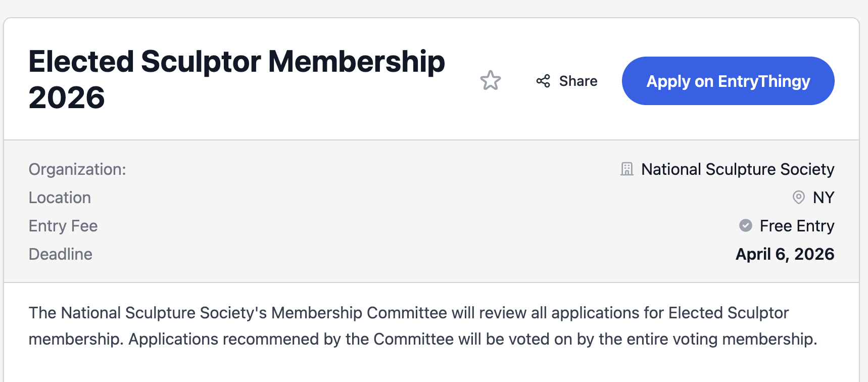Favorite this listing with the star icon

pos(490,81)
